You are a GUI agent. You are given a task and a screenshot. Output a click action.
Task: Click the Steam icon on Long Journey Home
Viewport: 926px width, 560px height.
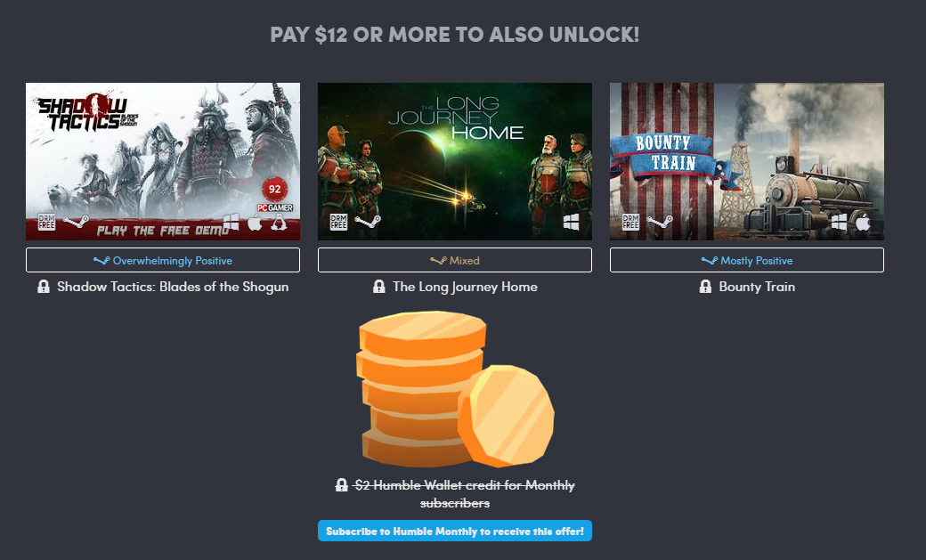368,222
